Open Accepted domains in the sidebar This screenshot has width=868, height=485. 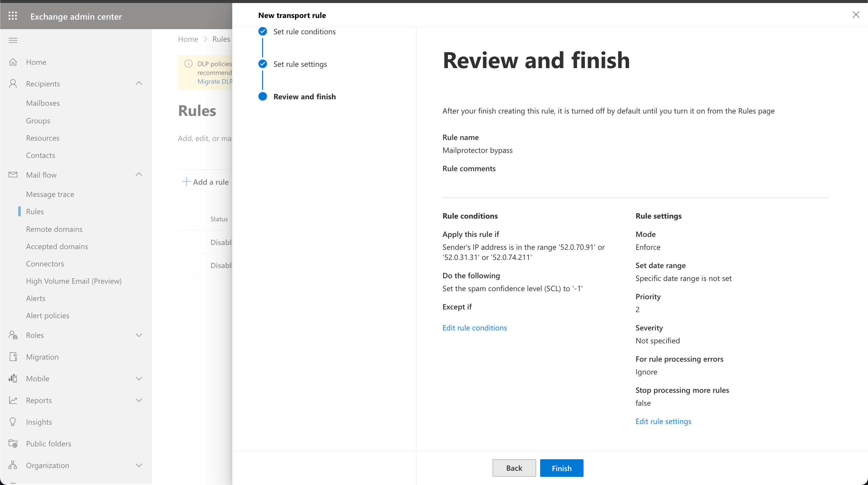point(57,246)
